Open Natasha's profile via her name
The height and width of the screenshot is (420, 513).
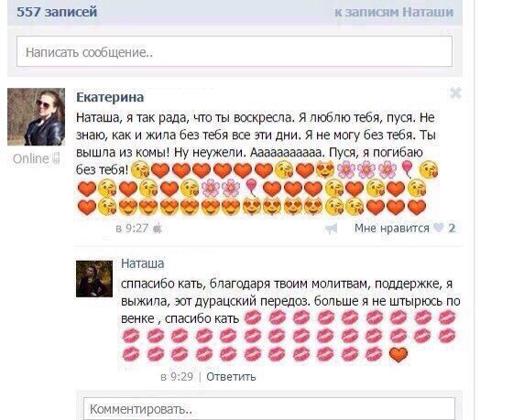142,264
